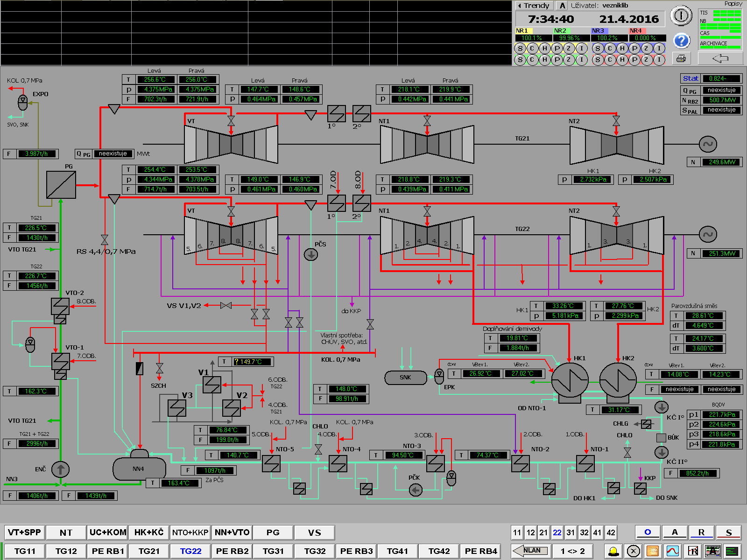Switch to the VT+SPP tab
Viewport: 747px width, 560px height.
24,532
